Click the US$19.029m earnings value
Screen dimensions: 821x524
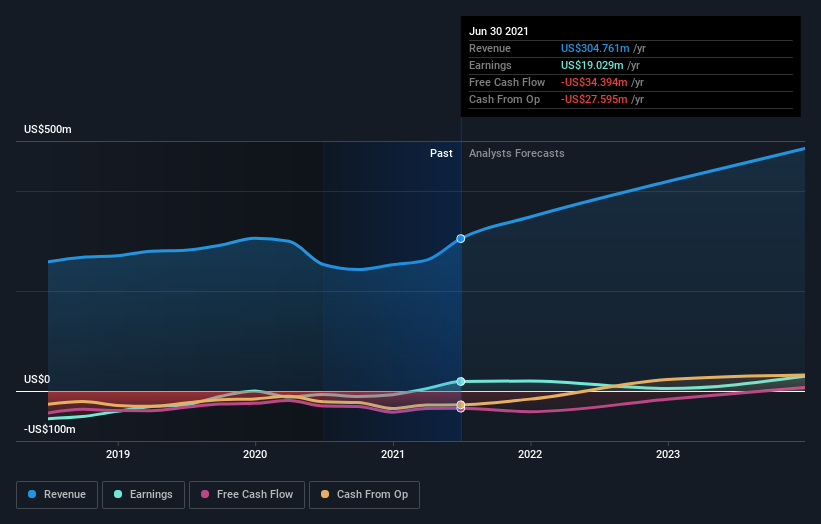point(592,65)
